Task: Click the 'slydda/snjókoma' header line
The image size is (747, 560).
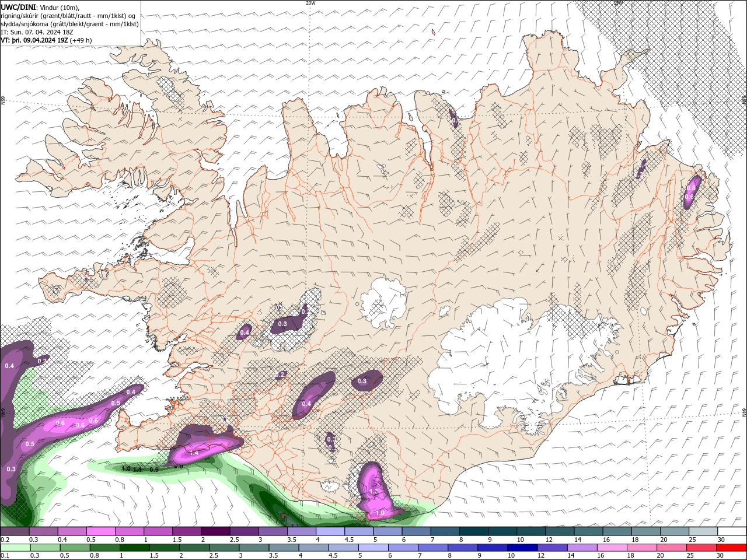Action: click(70, 24)
